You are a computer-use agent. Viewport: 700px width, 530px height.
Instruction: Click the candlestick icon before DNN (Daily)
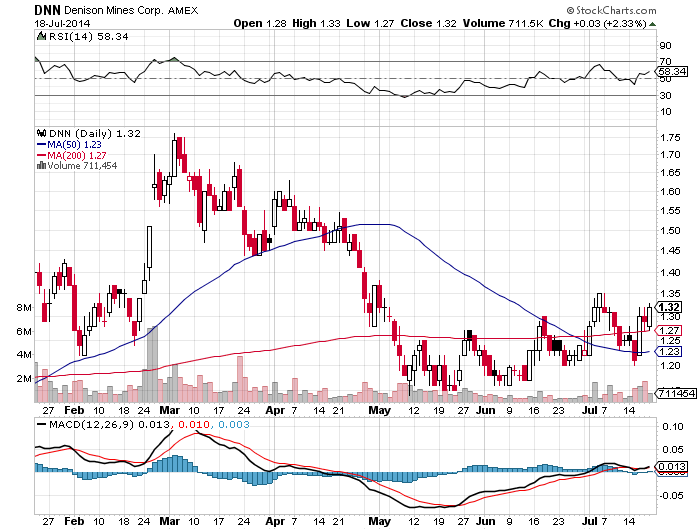tap(42, 133)
